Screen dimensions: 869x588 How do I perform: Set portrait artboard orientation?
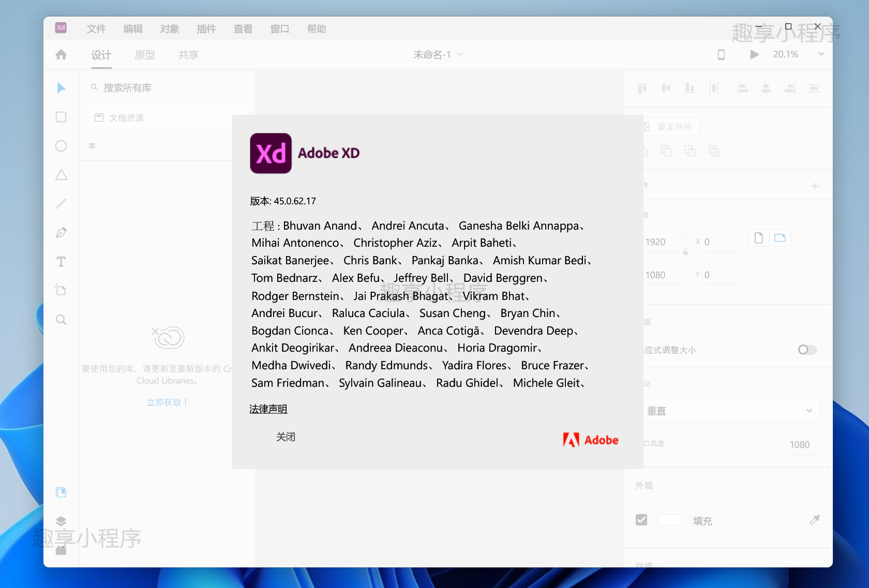759,238
